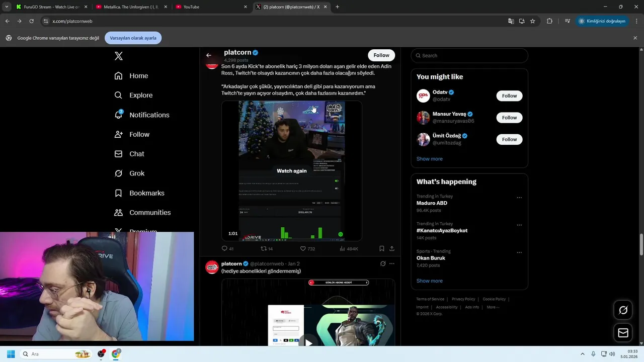Click the X logo in sidebar
Image resolution: width=644 pixels, height=362 pixels.
[119, 56]
